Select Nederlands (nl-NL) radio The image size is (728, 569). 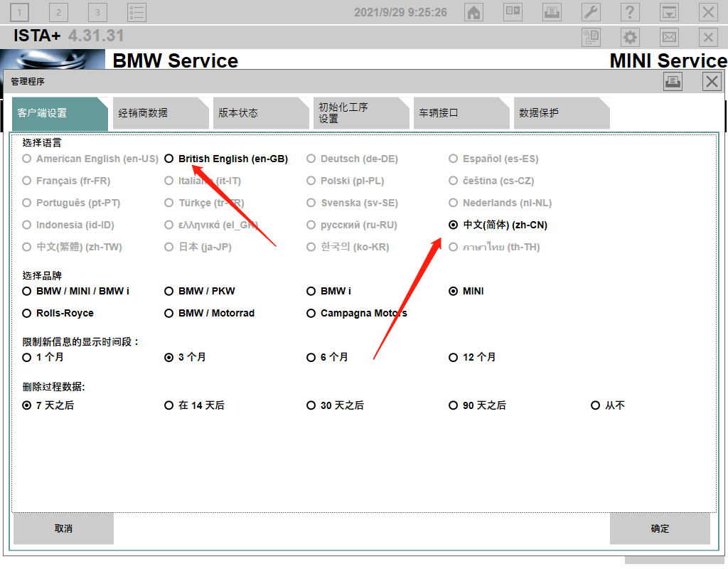point(500,203)
